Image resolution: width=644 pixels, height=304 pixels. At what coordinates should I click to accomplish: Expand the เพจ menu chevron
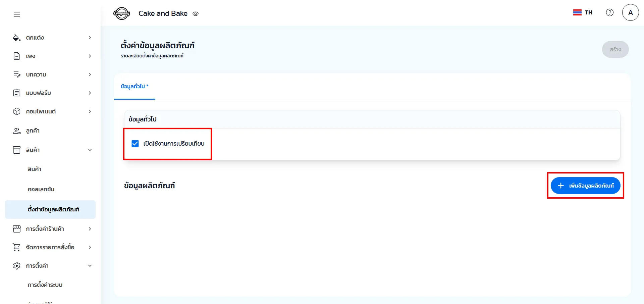tap(90, 56)
